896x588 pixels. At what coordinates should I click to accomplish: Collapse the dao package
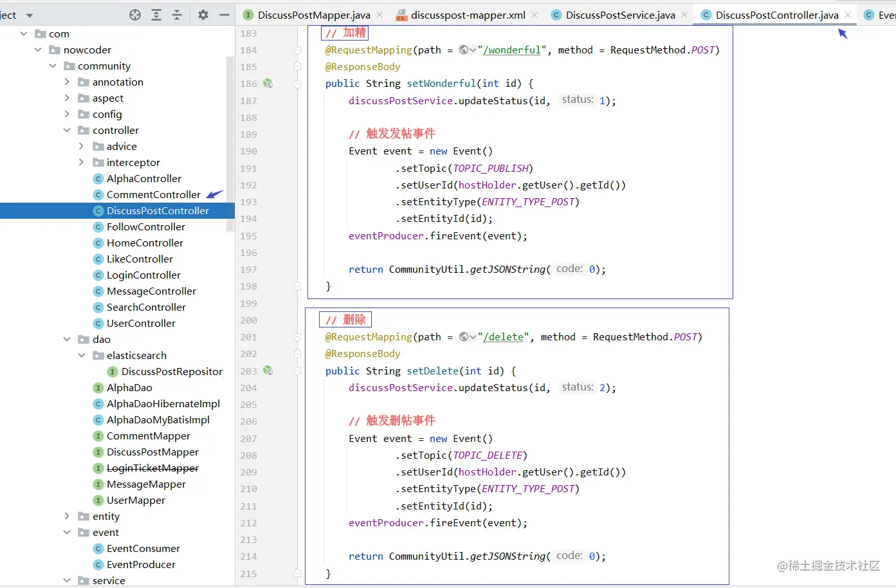pyautogui.click(x=67, y=339)
